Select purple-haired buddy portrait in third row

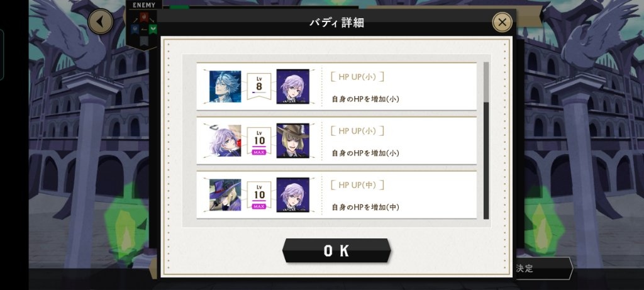tap(293, 195)
